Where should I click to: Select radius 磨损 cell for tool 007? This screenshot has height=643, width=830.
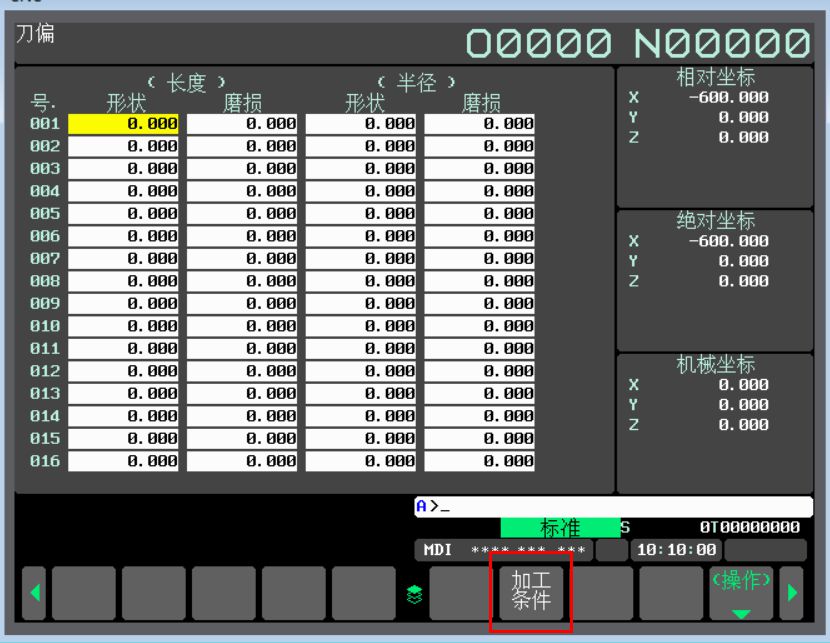coord(479,259)
